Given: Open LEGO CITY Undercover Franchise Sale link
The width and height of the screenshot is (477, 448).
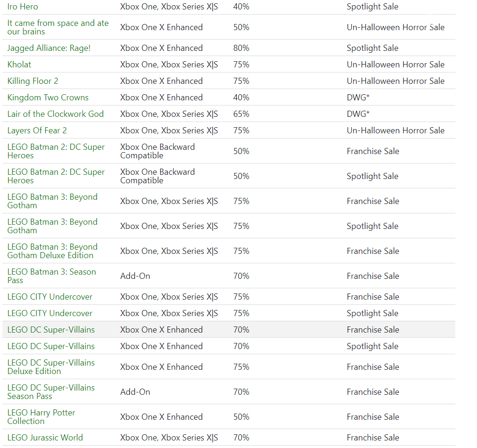Looking at the screenshot, I should [x=49, y=297].
